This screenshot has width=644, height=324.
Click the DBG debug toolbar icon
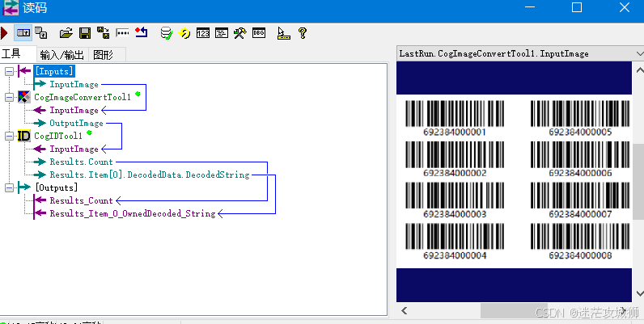pos(259,33)
